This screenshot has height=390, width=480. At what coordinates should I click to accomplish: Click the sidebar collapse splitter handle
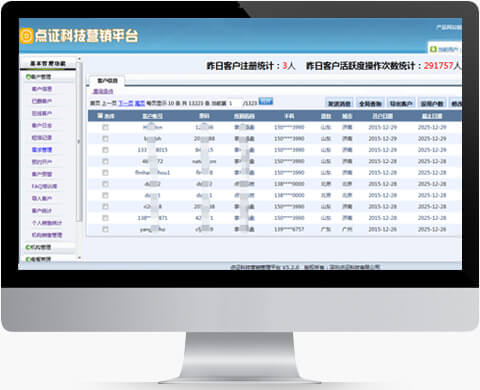coord(79,142)
